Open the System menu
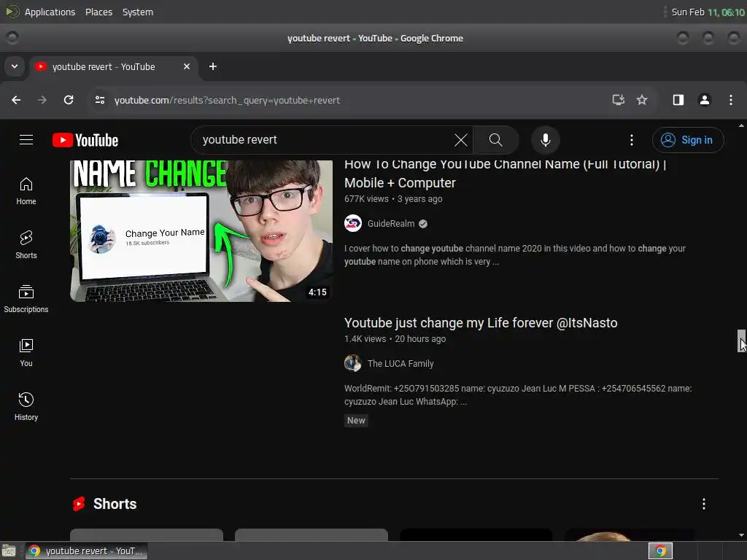The image size is (747, 560). (x=138, y=12)
